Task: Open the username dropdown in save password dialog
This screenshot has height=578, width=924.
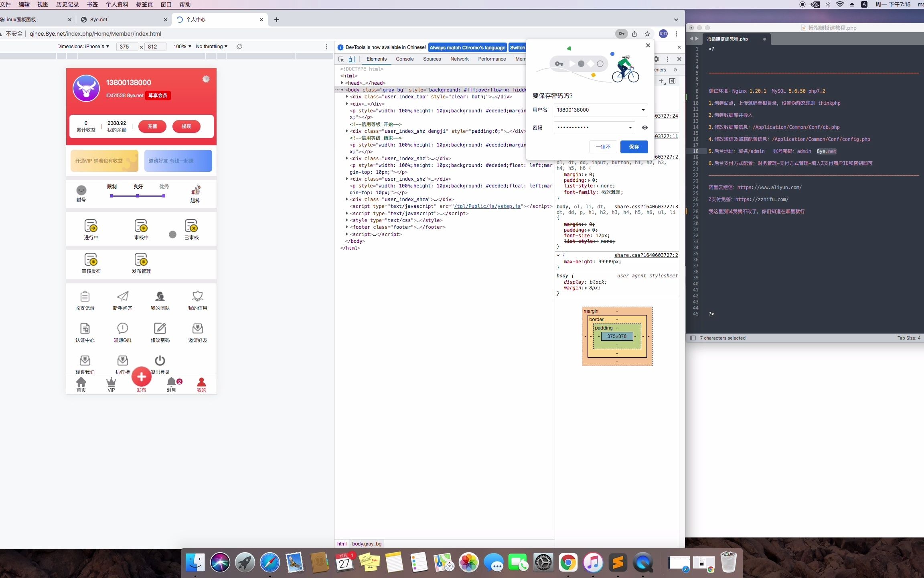Action: point(643,110)
